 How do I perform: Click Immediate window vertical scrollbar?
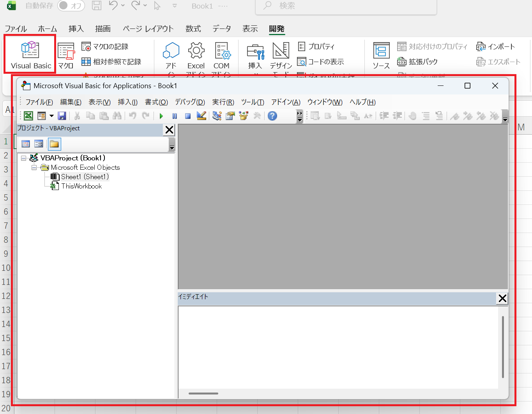(503, 347)
